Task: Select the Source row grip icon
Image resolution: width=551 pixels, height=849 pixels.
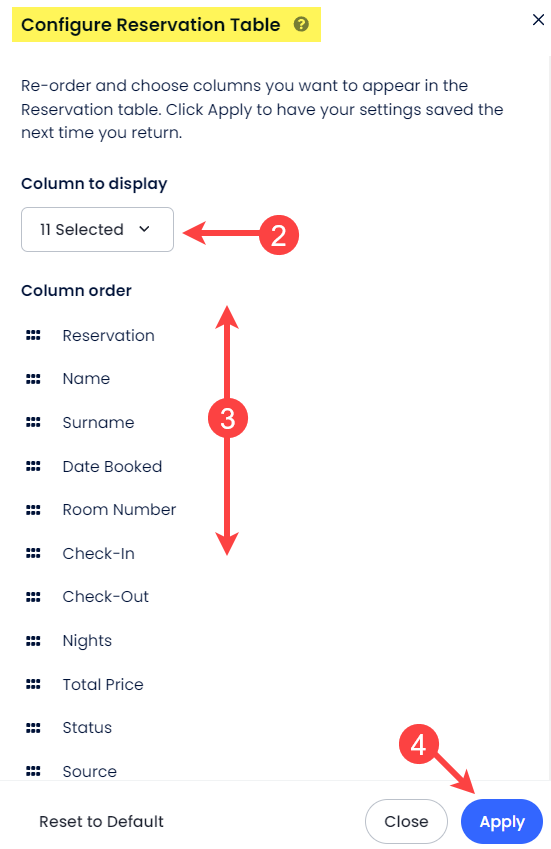Action: pos(33,770)
